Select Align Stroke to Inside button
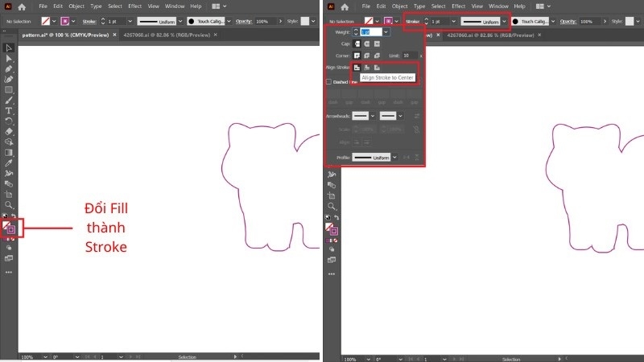The width and height of the screenshot is (644, 362). [x=367, y=68]
